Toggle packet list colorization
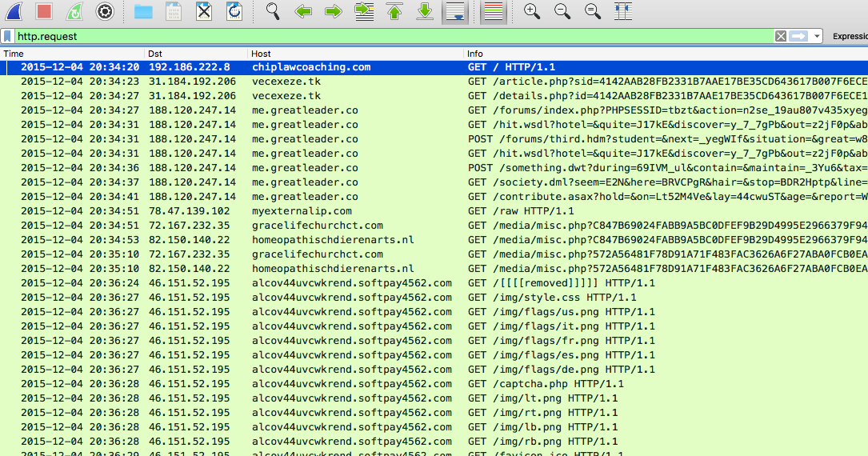The height and width of the screenshot is (456, 868). pyautogui.click(x=493, y=11)
